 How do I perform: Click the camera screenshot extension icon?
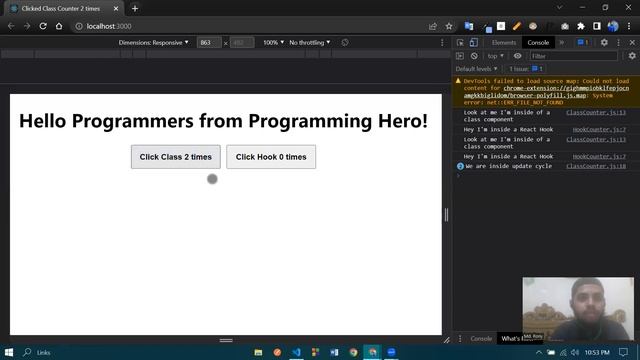(565, 26)
